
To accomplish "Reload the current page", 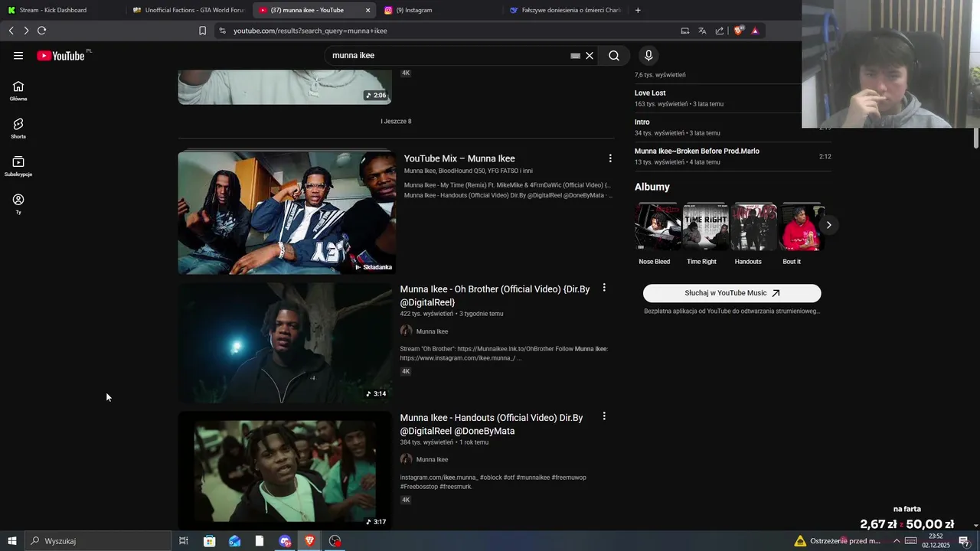I will (41, 31).
